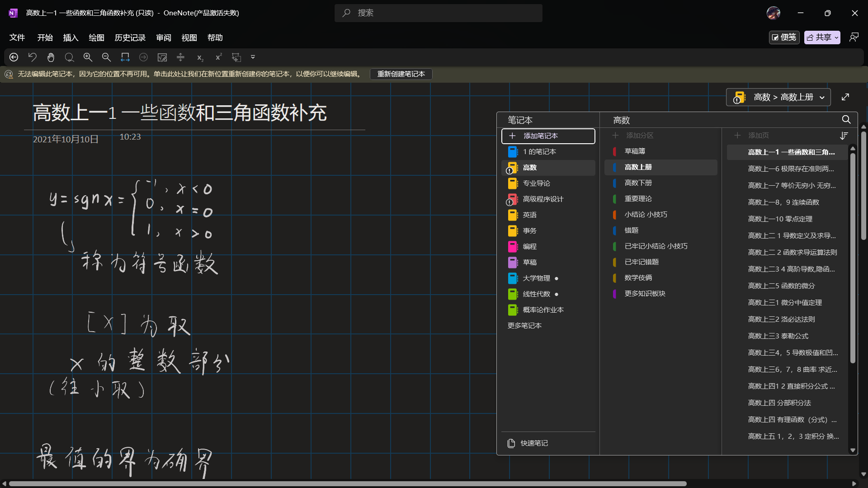The image size is (868, 488).
Task: Click the Zoom Out magnifier icon
Action: click(x=106, y=57)
